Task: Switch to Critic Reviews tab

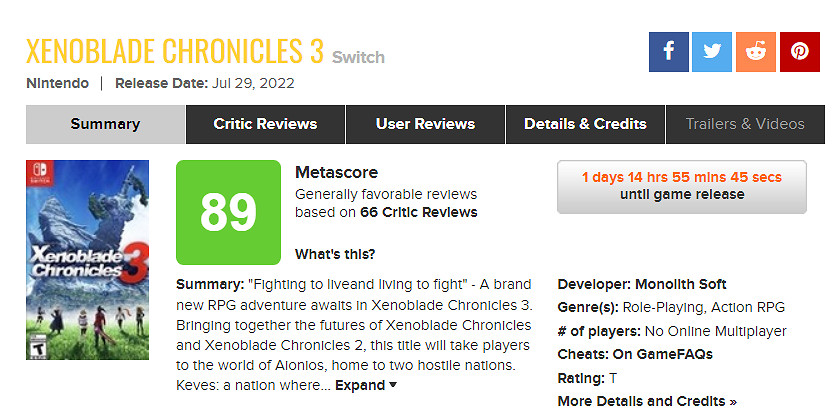Action: pos(265,124)
